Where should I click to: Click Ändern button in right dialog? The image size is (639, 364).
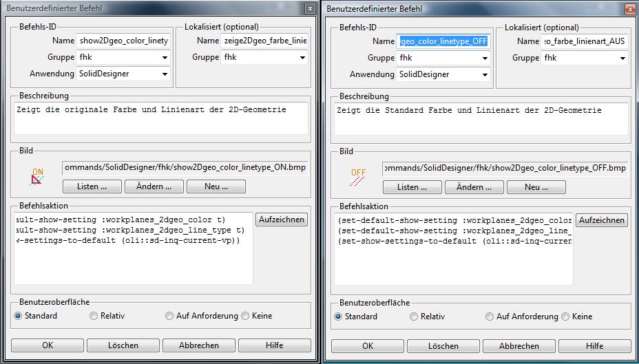pos(474,187)
